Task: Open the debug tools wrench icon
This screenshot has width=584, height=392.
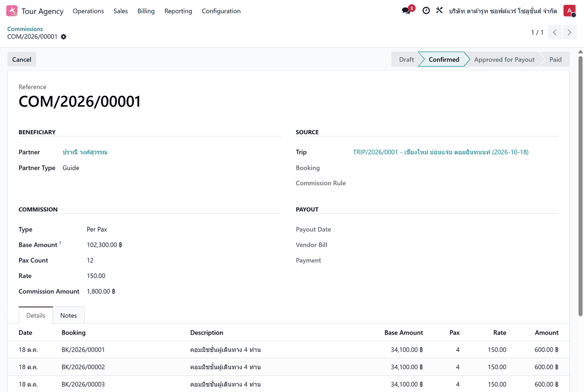Action: point(439,10)
